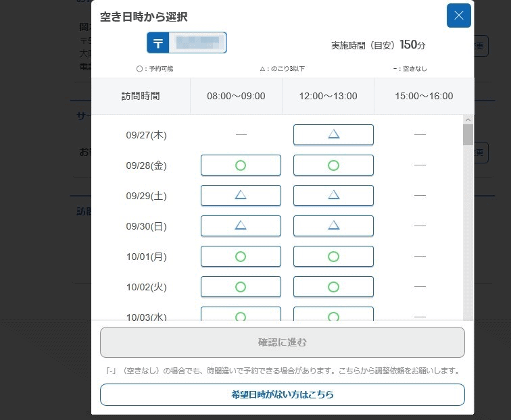Click the 09/30(日) date label

[146, 226]
